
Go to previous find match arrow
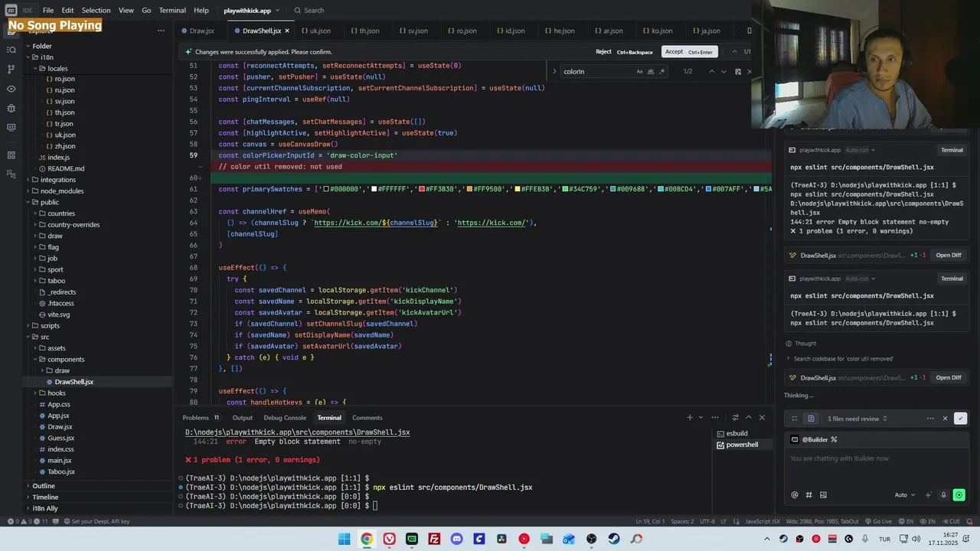(711, 71)
